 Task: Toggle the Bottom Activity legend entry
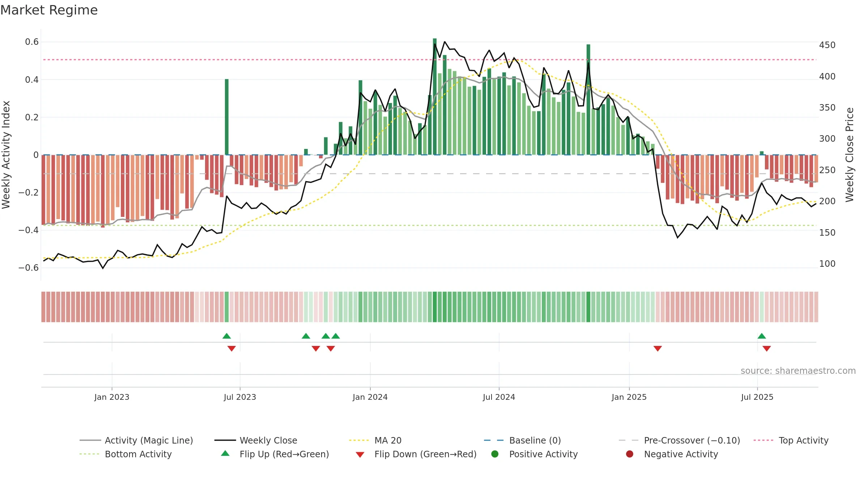[x=125, y=454]
